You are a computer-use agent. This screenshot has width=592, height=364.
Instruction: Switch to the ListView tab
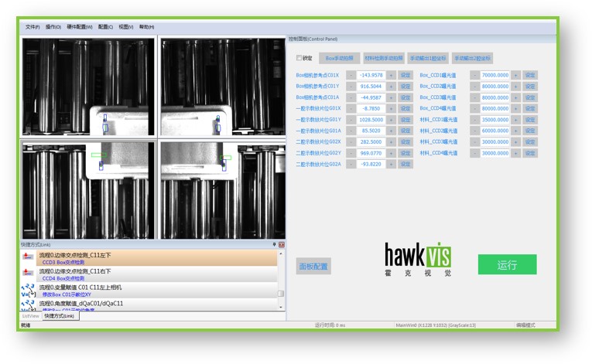[x=31, y=316]
